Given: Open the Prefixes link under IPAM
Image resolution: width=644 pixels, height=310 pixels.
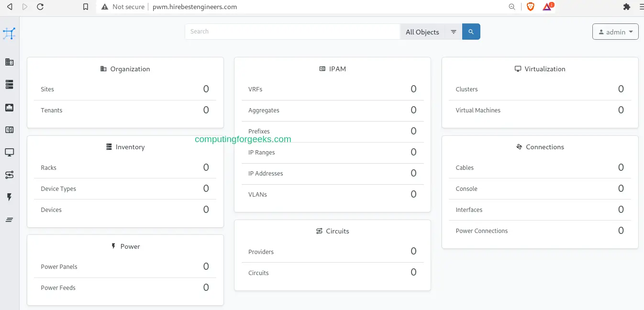Looking at the screenshot, I should coord(259,132).
